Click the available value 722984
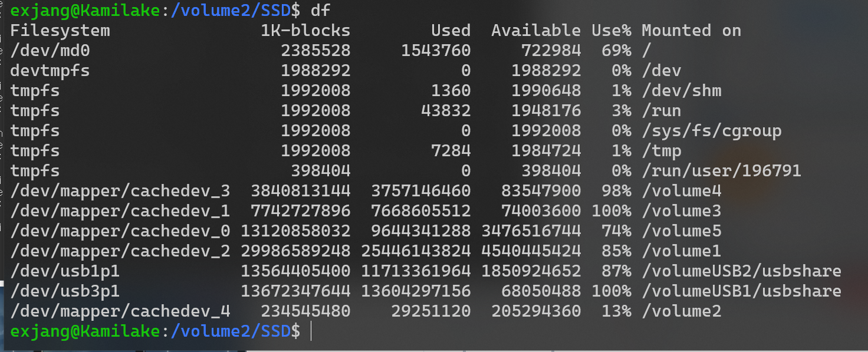The image size is (868, 352). [551, 51]
